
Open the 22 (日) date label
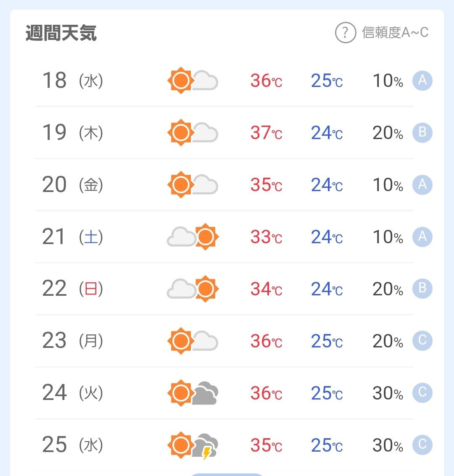[x=73, y=288]
